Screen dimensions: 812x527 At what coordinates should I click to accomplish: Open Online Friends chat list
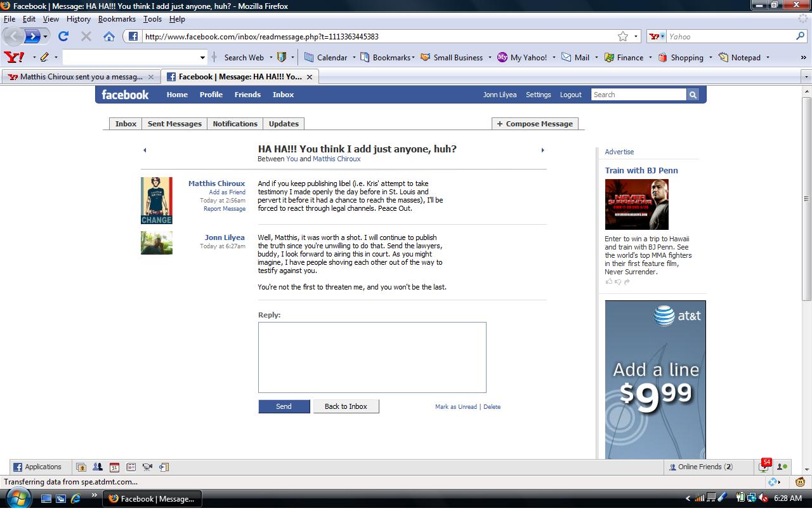(701, 467)
